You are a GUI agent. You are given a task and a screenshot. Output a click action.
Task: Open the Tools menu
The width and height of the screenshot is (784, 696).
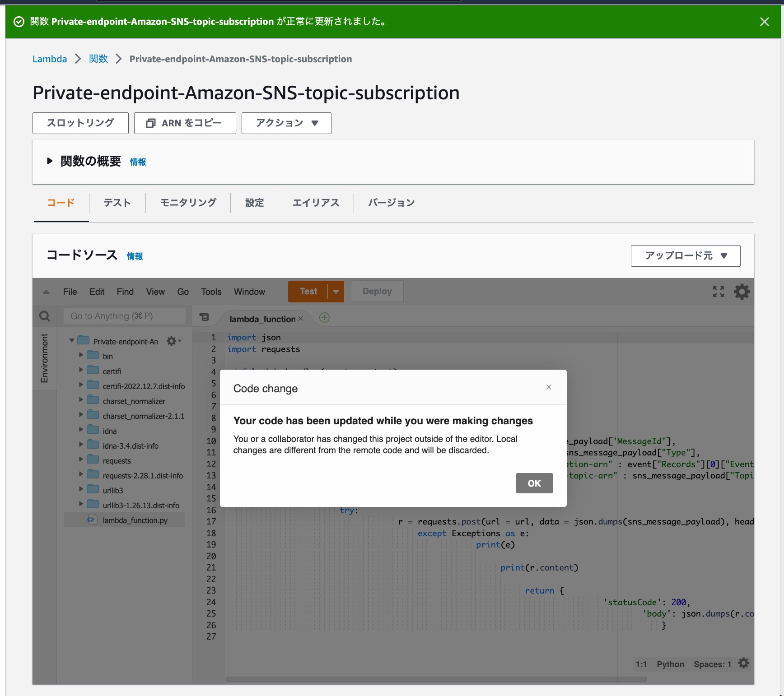[210, 292]
